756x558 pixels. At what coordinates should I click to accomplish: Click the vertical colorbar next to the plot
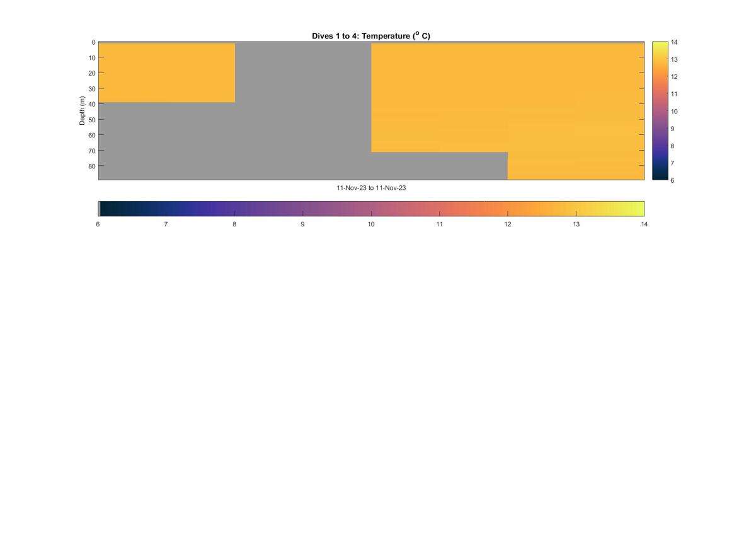click(660, 110)
